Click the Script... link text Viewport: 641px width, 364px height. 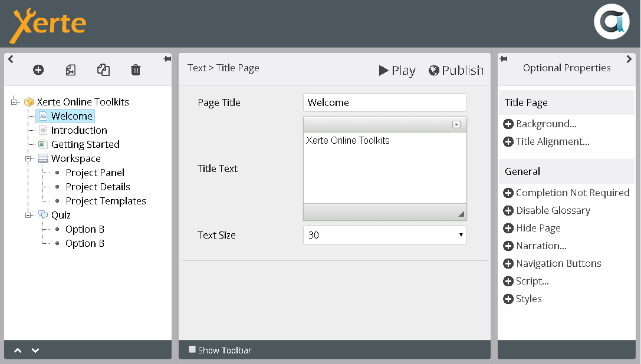[x=532, y=281]
